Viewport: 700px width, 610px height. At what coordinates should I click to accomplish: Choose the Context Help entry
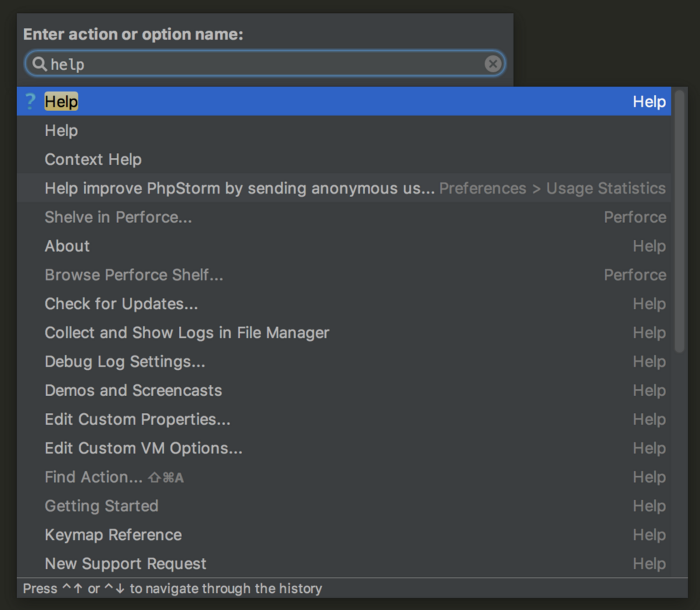(93, 160)
